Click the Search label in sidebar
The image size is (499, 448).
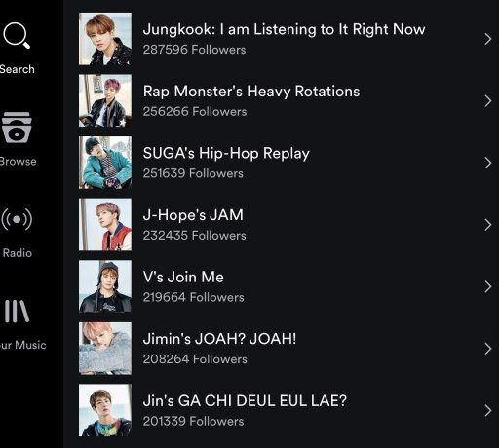pos(17,69)
